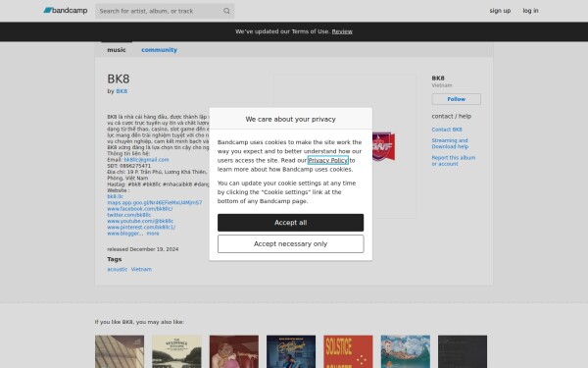Select the Vietnam tag
Screen dimensions: 588x368
click(x=141, y=269)
